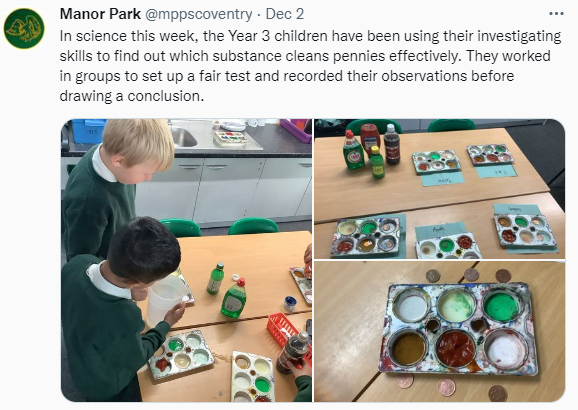Viewport: 578px width, 410px height.
Task: Click the red ketchup well in close-up tray
Action: pos(456,348)
